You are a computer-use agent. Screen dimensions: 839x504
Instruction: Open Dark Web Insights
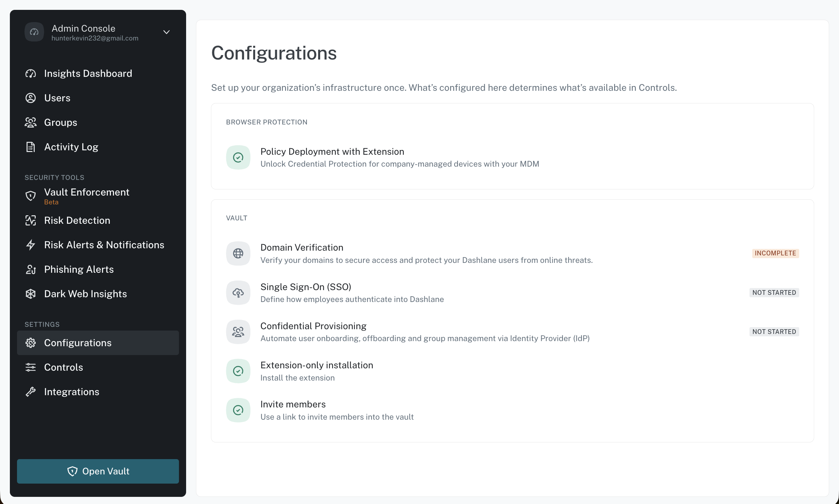[x=98, y=294]
